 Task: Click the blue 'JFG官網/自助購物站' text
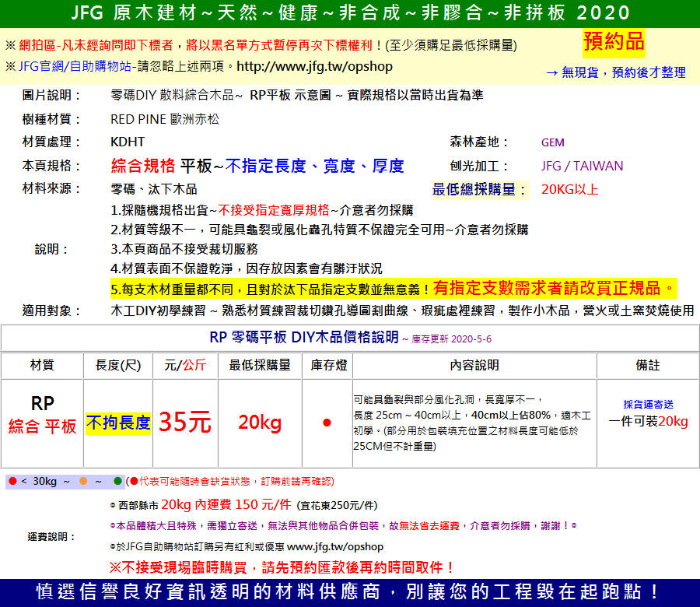(x=75, y=67)
